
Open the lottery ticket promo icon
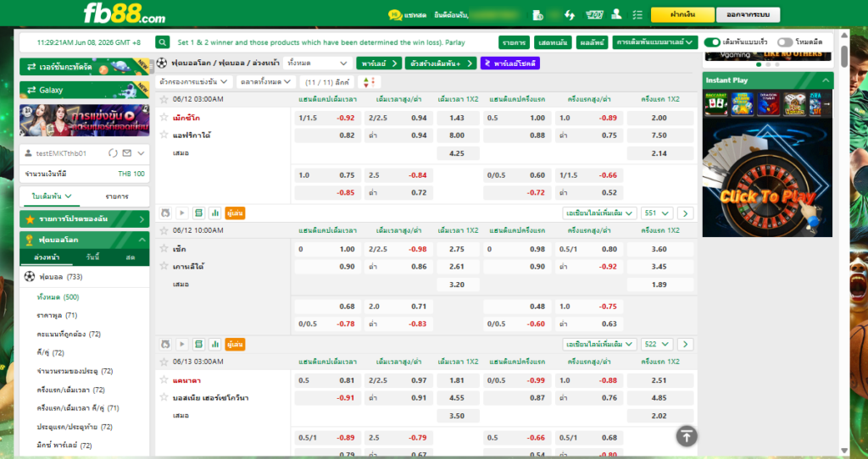594,15
